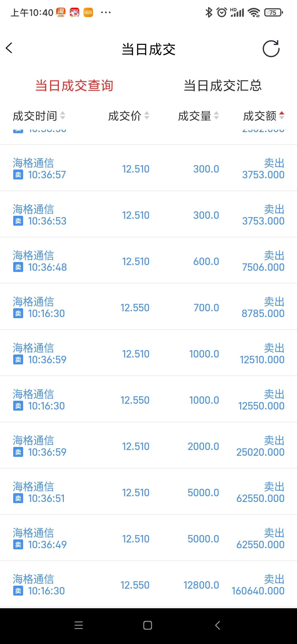Viewport: 297px width, 644px height.
Task: Tap the 25020.000 trade amount entry
Action: tap(260, 452)
